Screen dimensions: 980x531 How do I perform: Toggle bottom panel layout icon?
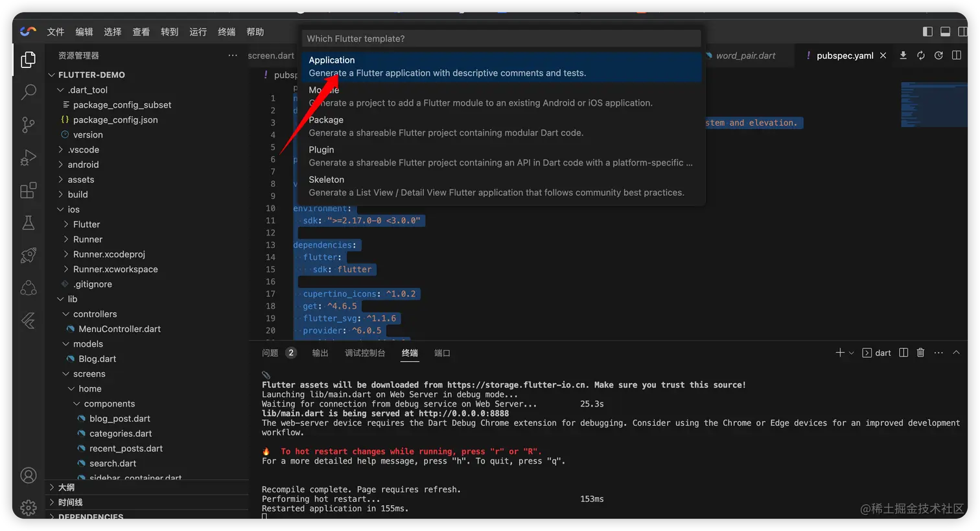click(945, 32)
